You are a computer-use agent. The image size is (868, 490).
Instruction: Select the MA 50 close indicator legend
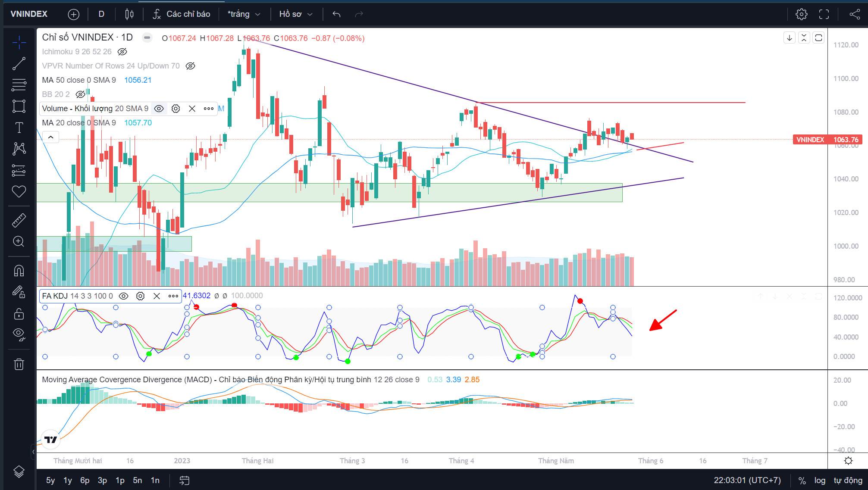click(79, 80)
